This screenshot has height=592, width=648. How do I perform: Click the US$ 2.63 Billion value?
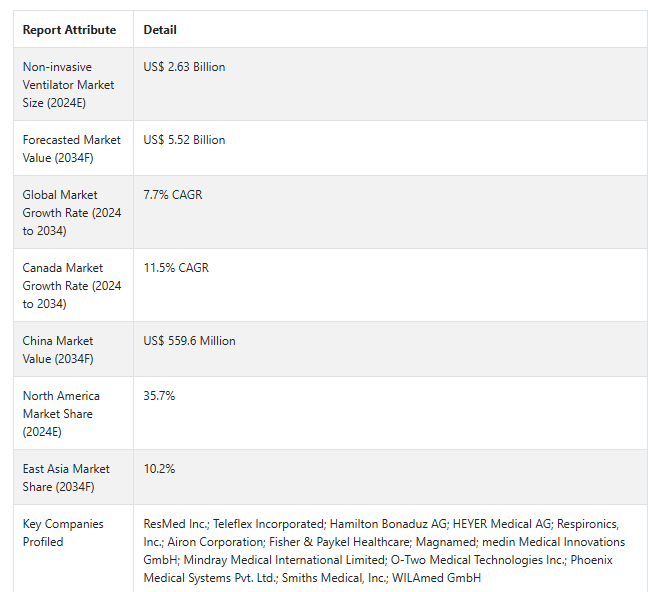[184, 67]
